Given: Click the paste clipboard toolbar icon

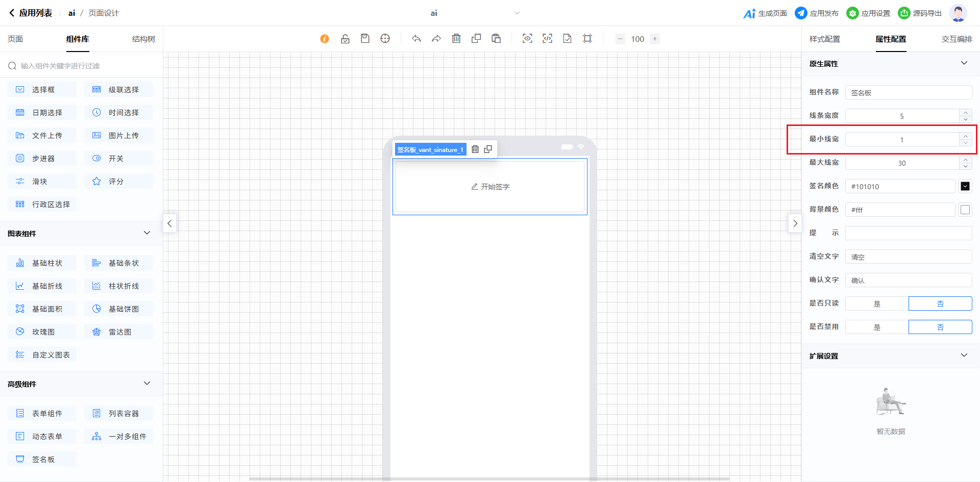Looking at the screenshot, I should 496,39.
